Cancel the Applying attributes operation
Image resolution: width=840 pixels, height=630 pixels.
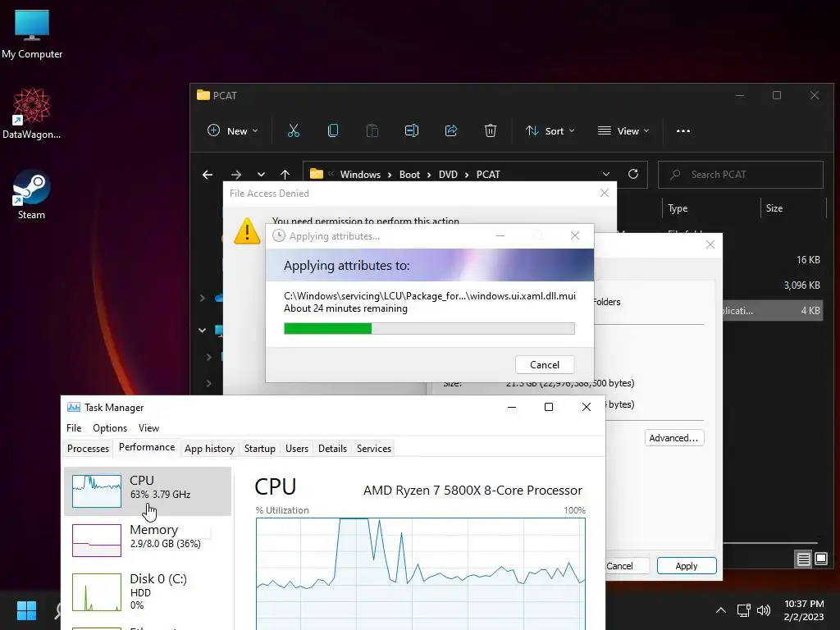tap(545, 365)
